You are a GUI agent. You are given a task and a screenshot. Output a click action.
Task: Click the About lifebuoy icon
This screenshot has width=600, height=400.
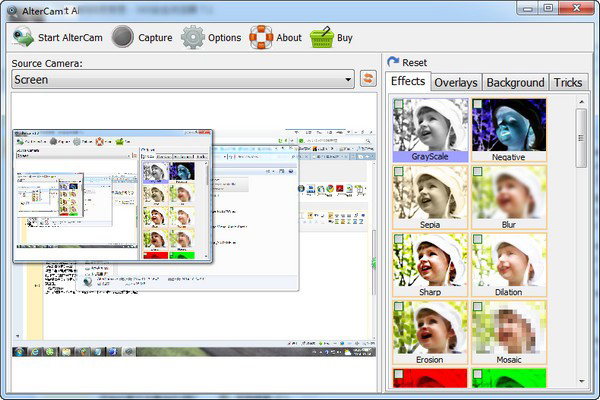click(x=261, y=37)
